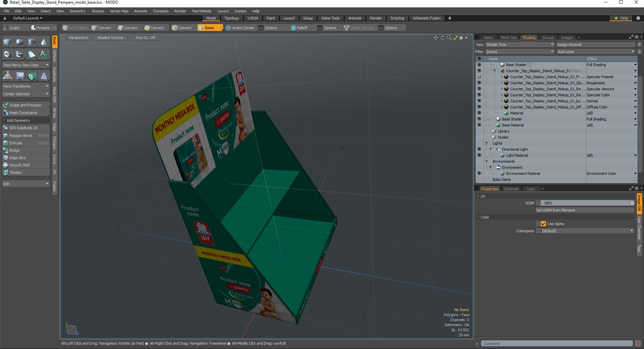Switch to the Channels tab
644x349 pixels.
(511, 189)
